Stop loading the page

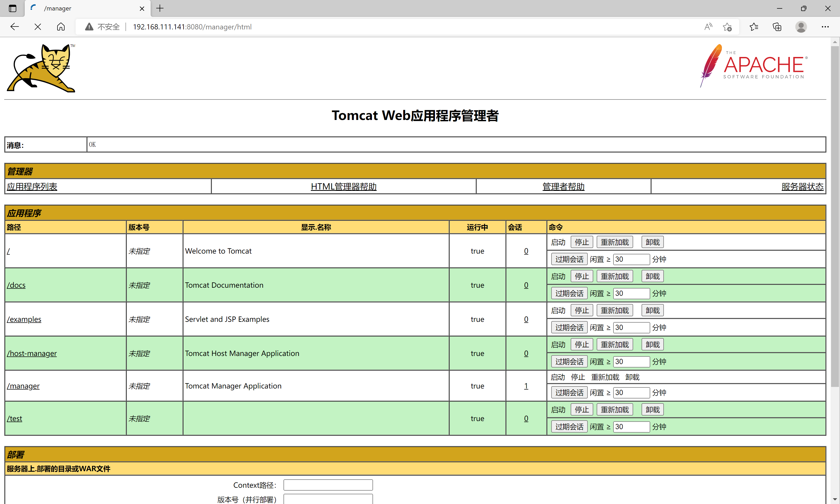38,27
